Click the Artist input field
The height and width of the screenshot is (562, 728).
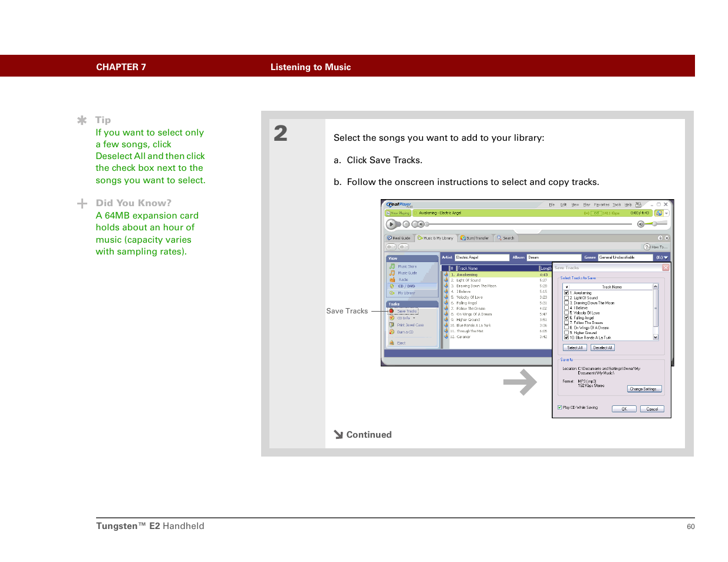point(482,257)
